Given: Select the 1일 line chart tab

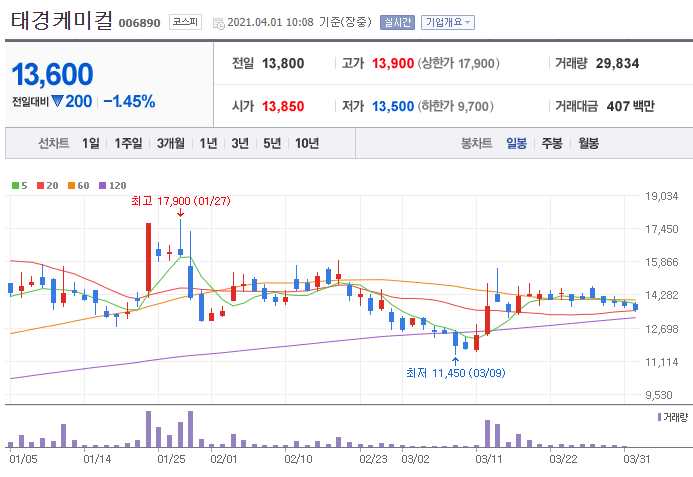Looking at the screenshot, I should point(91,143).
